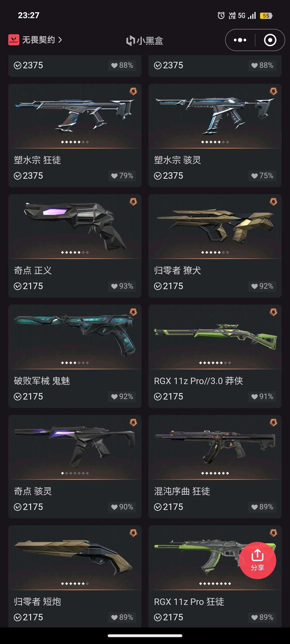This screenshot has width=290, height=644.
Task: Open the 小黑盒 title logo
Action: pyautogui.click(x=145, y=41)
